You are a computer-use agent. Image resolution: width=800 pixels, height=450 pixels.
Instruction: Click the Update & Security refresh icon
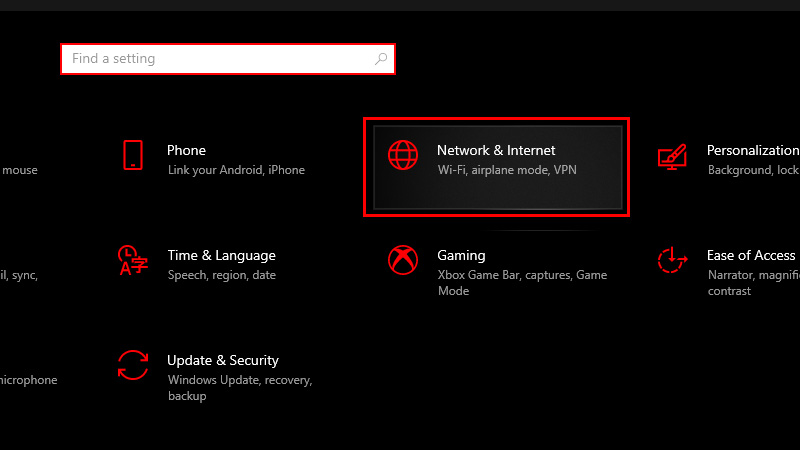pos(133,365)
